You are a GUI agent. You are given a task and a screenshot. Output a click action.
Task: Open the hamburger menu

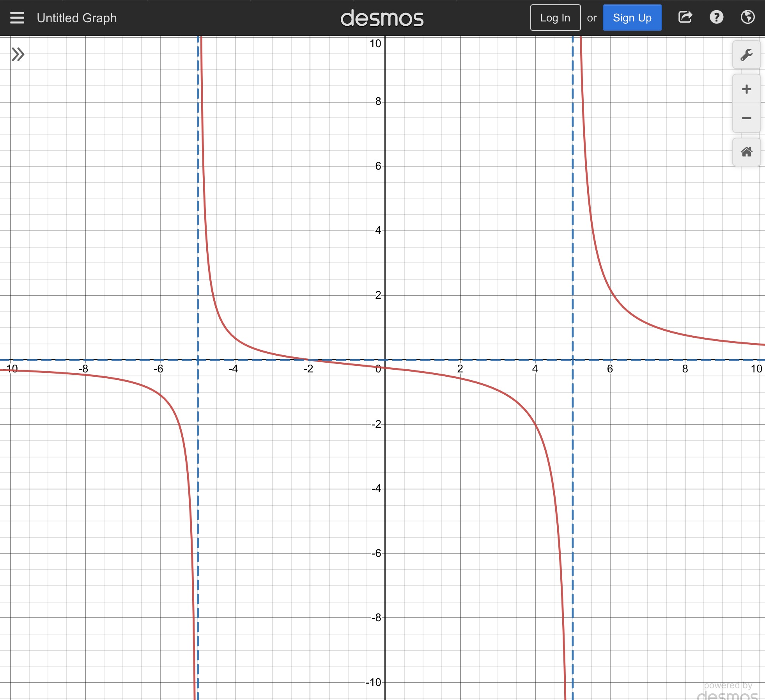[x=17, y=18]
